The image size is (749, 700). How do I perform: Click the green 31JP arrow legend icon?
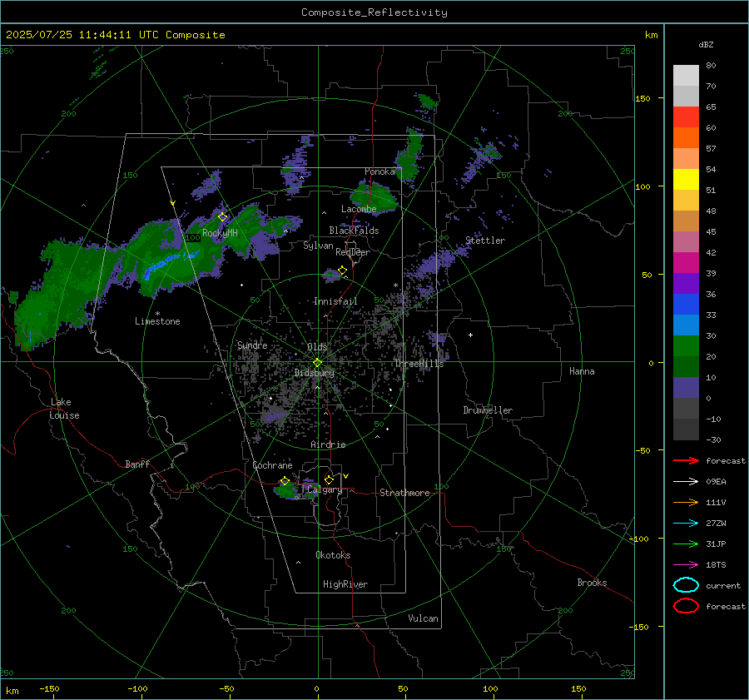(686, 544)
